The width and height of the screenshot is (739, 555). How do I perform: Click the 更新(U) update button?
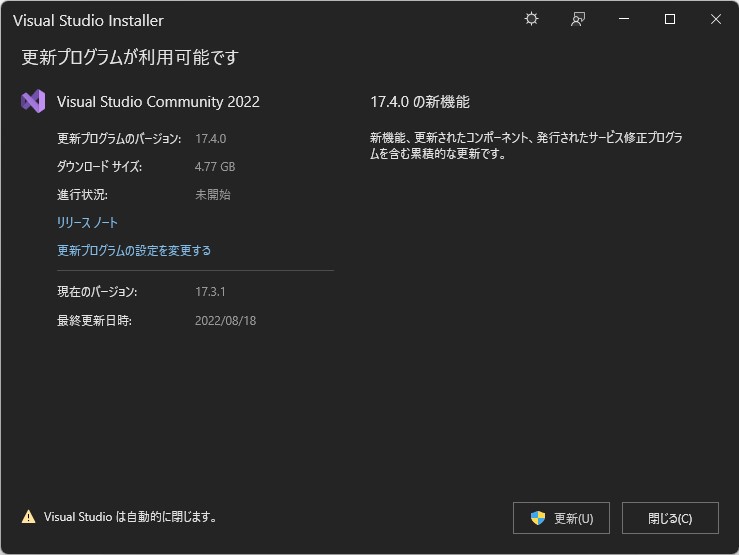click(561, 518)
